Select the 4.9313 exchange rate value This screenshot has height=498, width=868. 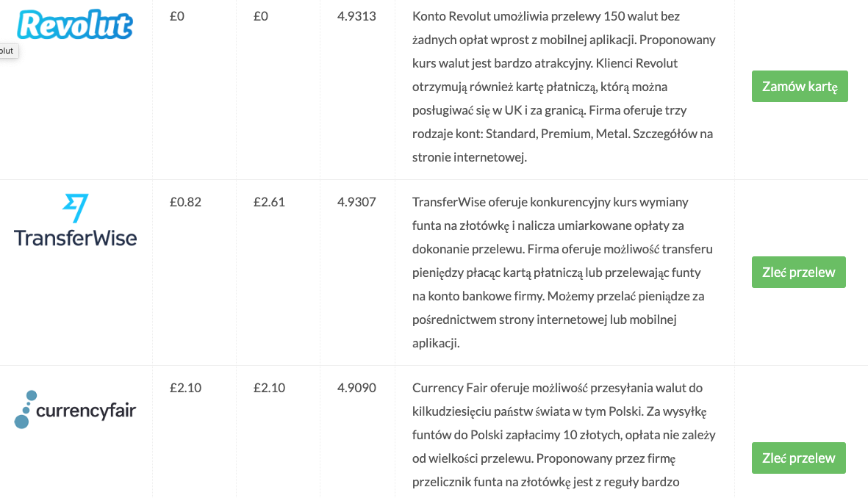point(356,16)
